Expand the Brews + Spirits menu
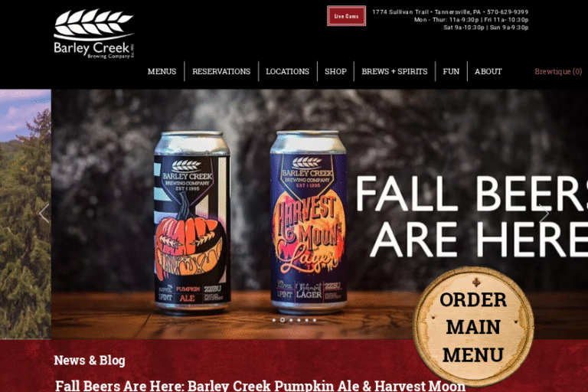Viewport: 588px width, 392px height. point(394,71)
